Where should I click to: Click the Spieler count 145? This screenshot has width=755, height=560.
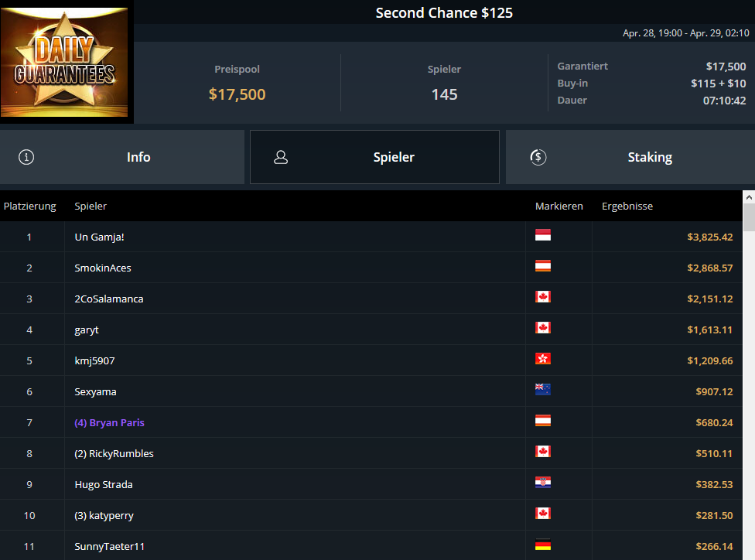pos(445,94)
